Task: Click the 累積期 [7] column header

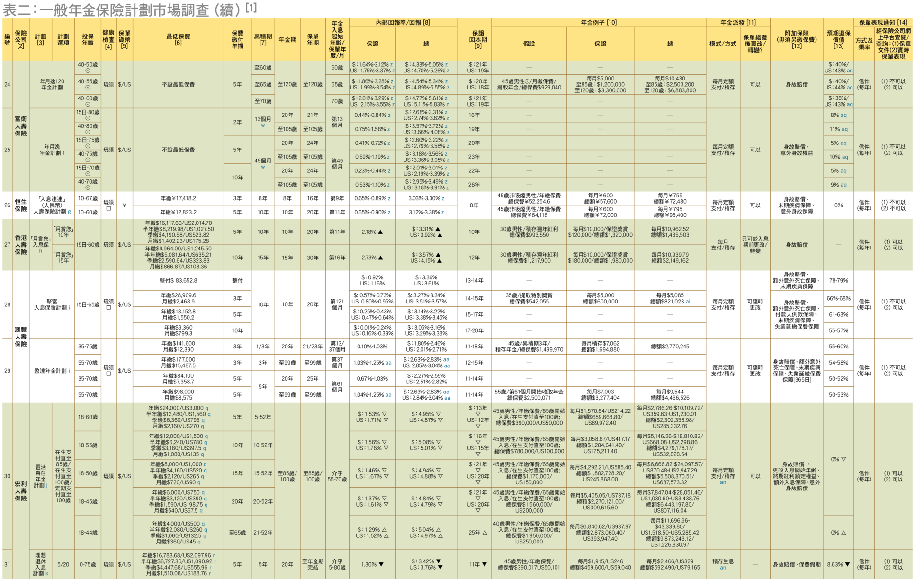Action: click(x=263, y=39)
